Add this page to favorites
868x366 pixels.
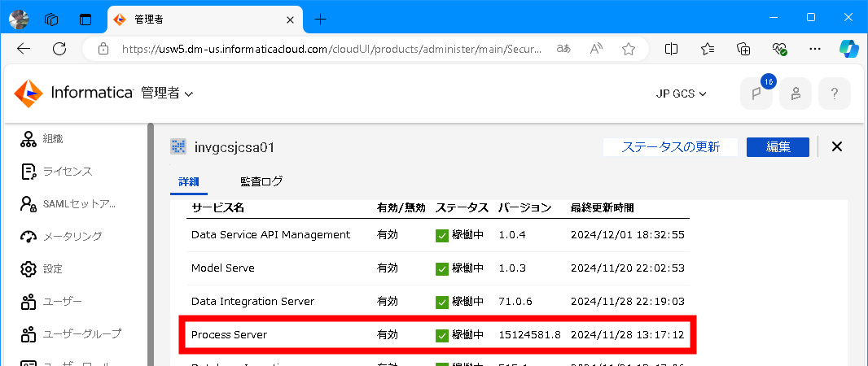pyautogui.click(x=629, y=49)
